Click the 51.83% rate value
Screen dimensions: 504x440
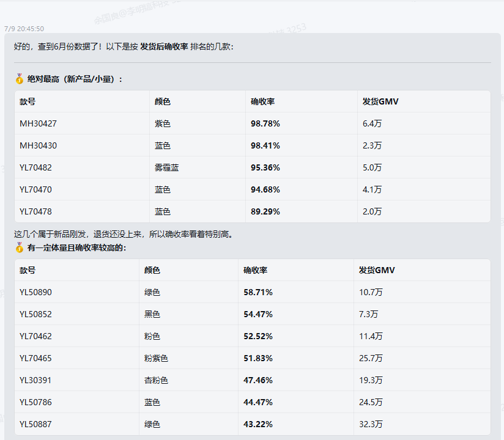(x=258, y=358)
